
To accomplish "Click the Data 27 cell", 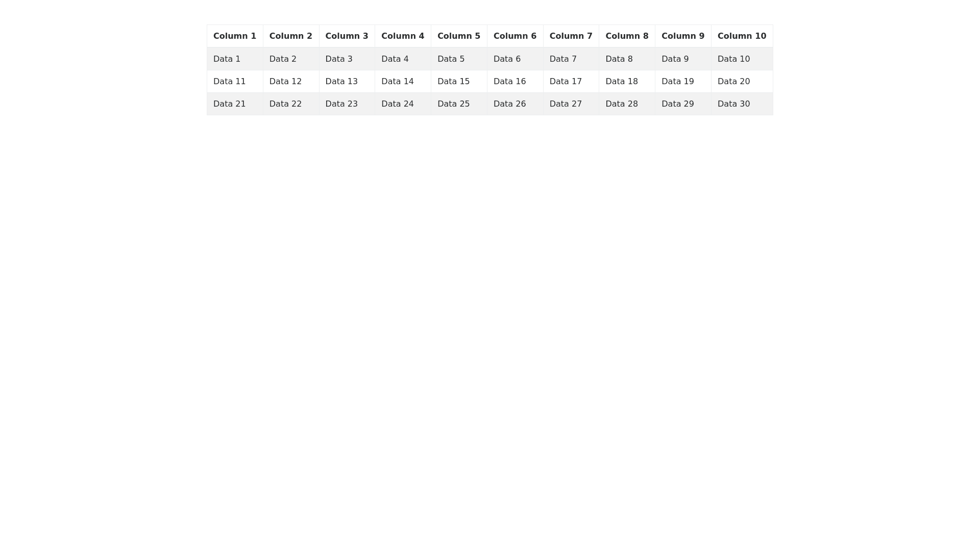I will point(571,104).
